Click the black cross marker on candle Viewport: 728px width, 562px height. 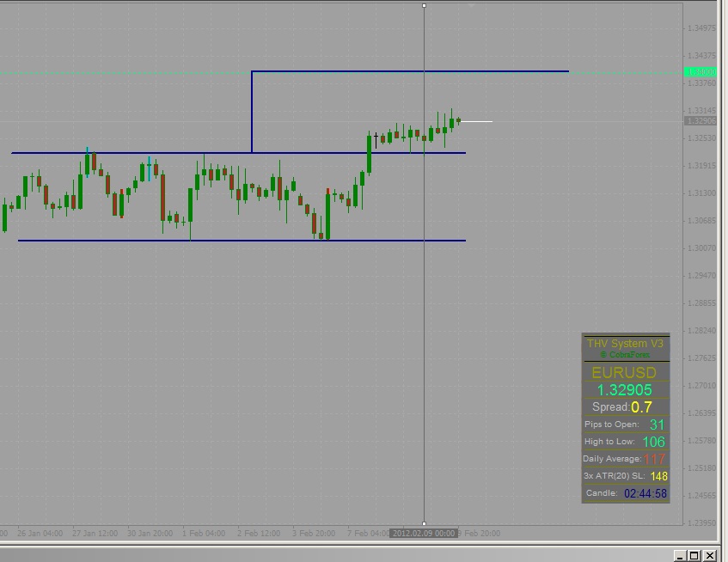tap(376, 140)
